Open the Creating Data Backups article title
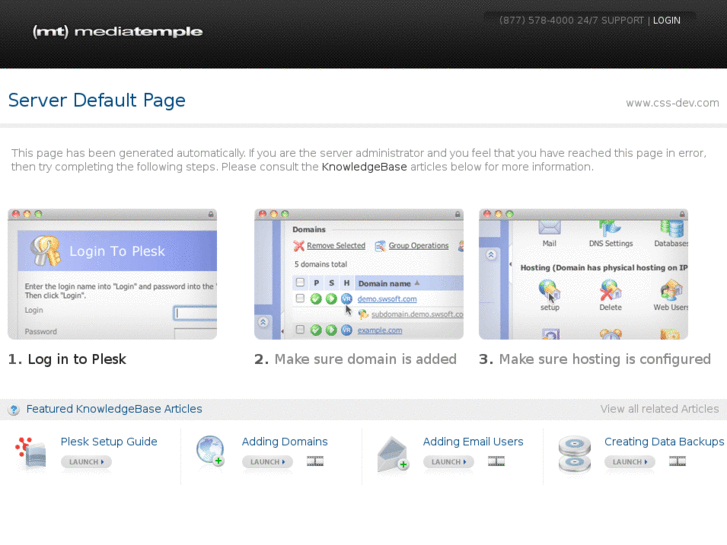 pyautogui.click(x=664, y=442)
